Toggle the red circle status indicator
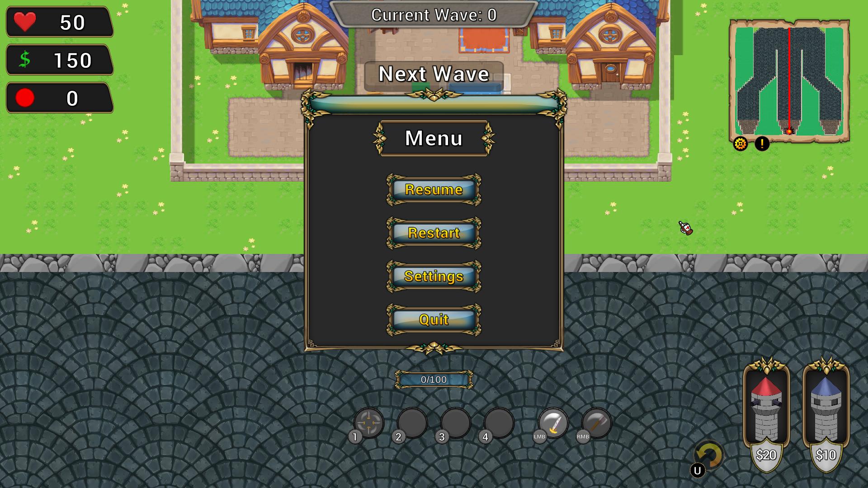 (24, 99)
